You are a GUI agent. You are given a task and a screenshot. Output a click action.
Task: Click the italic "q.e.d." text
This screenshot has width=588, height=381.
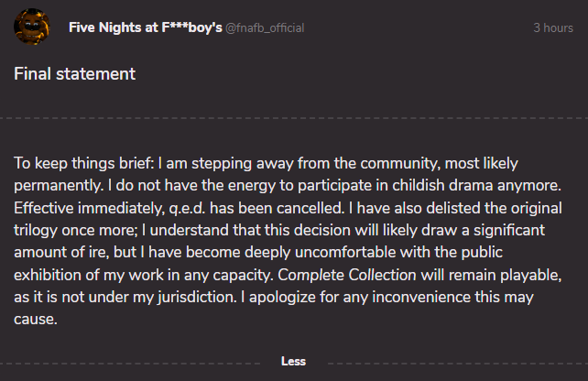pyautogui.click(x=187, y=209)
